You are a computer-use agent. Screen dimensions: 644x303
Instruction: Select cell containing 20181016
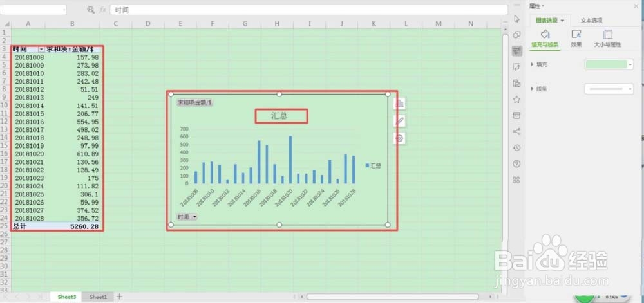(x=28, y=122)
